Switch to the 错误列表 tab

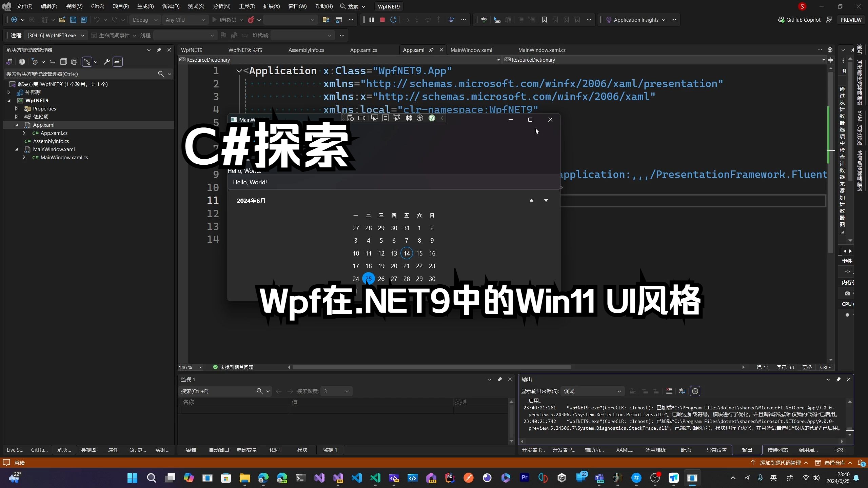click(777, 450)
